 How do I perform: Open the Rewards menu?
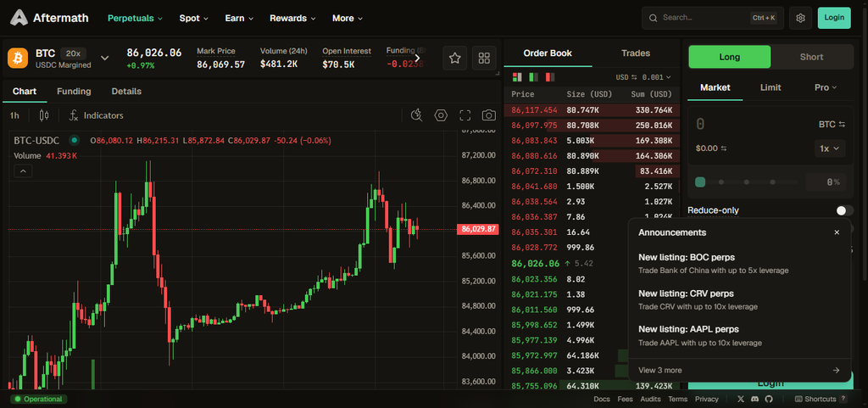click(x=292, y=19)
